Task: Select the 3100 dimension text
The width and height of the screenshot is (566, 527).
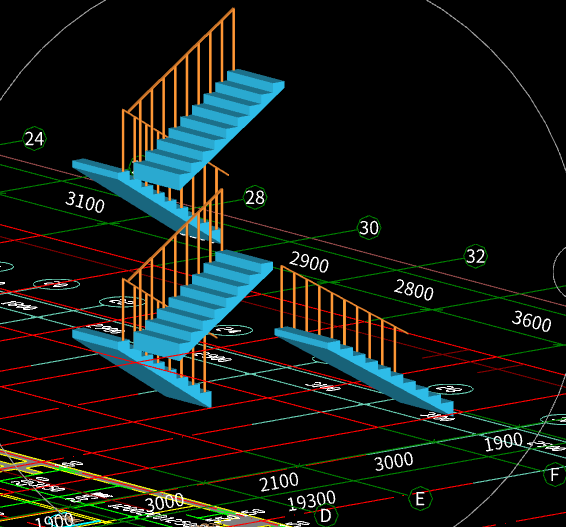Action: point(85,202)
